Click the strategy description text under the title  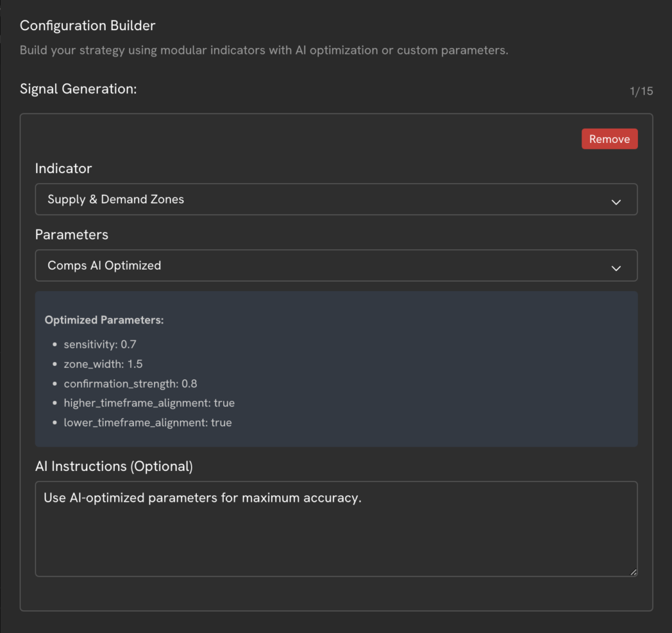(264, 51)
